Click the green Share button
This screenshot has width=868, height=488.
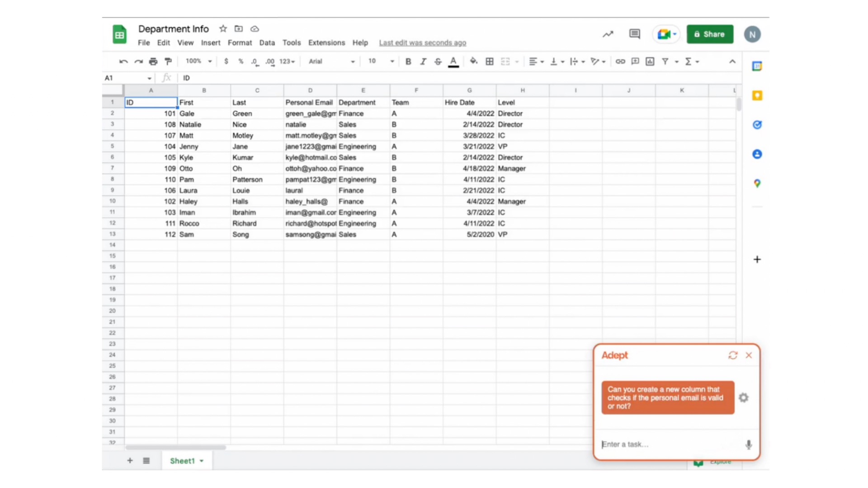coord(710,34)
